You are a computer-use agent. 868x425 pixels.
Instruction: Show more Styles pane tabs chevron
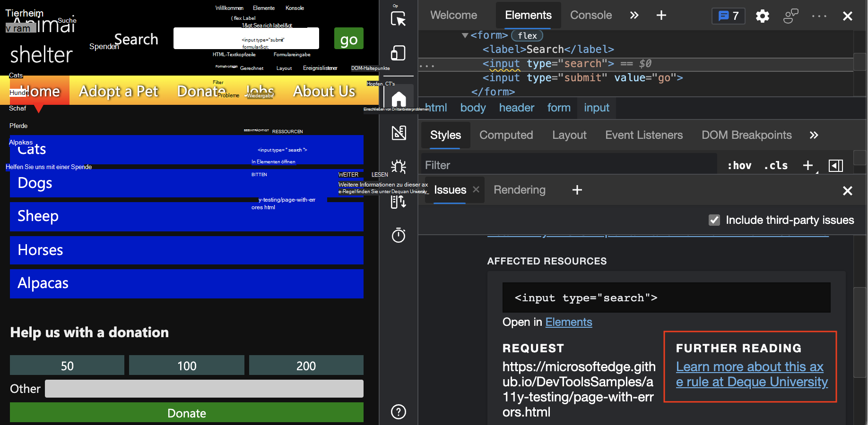click(x=814, y=135)
